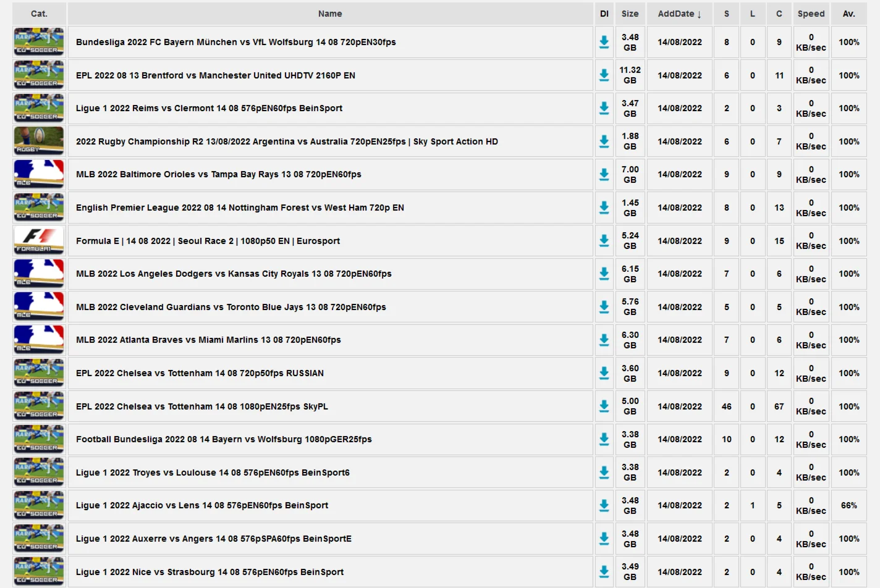Viewport: 880px width, 588px height.
Task: Download the Nice vs Strasbourg torrent
Action: (x=604, y=572)
